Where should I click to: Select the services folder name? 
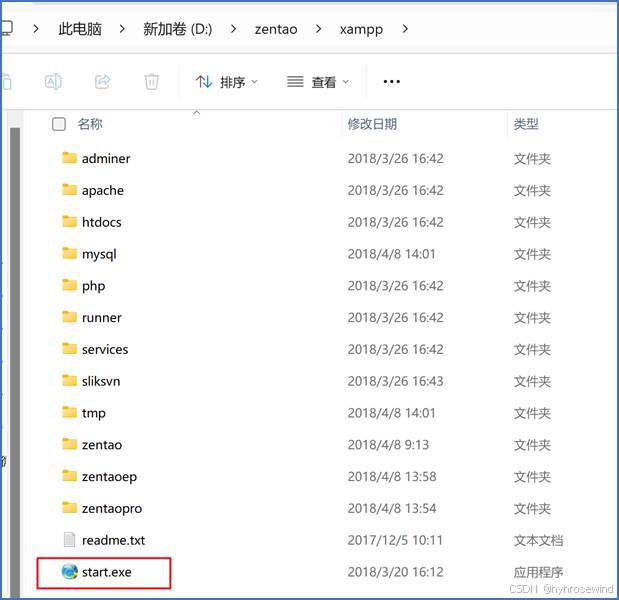[105, 349]
